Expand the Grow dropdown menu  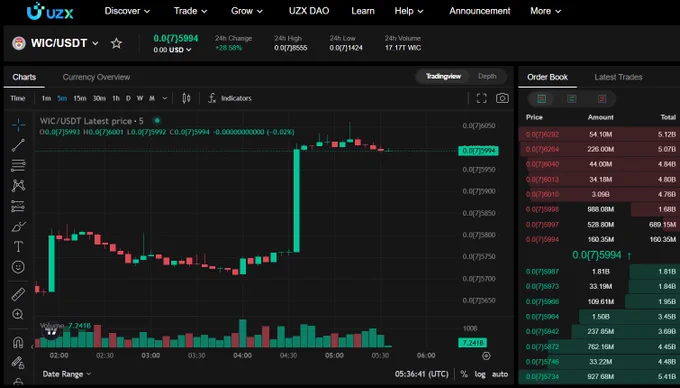pyautogui.click(x=247, y=11)
